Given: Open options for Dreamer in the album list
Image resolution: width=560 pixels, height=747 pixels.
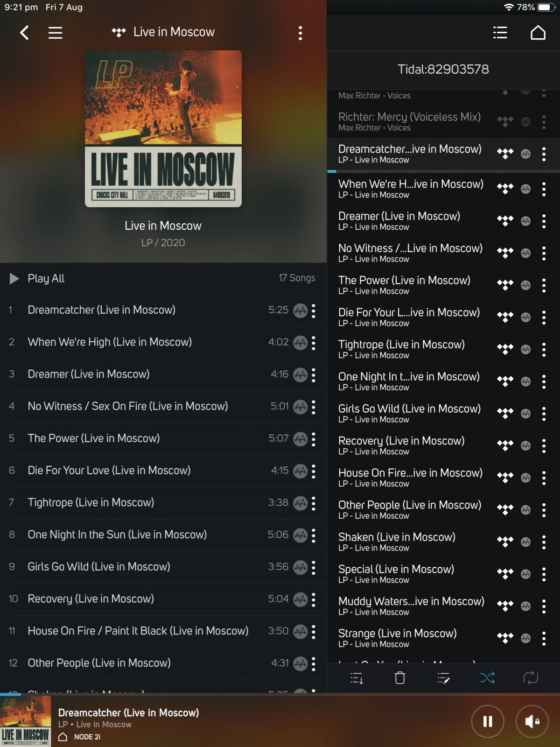Looking at the screenshot, I should click(314, 374).
